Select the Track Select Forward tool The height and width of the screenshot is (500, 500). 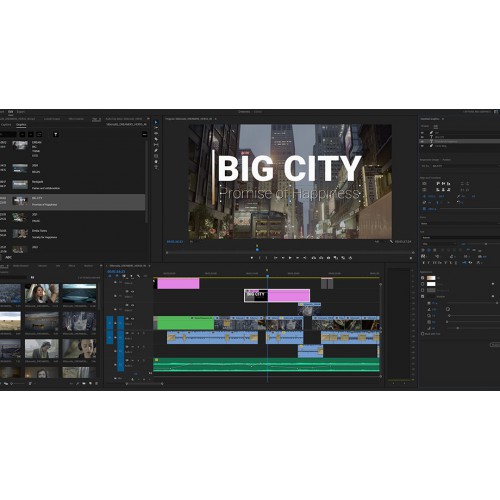point(156,128)
